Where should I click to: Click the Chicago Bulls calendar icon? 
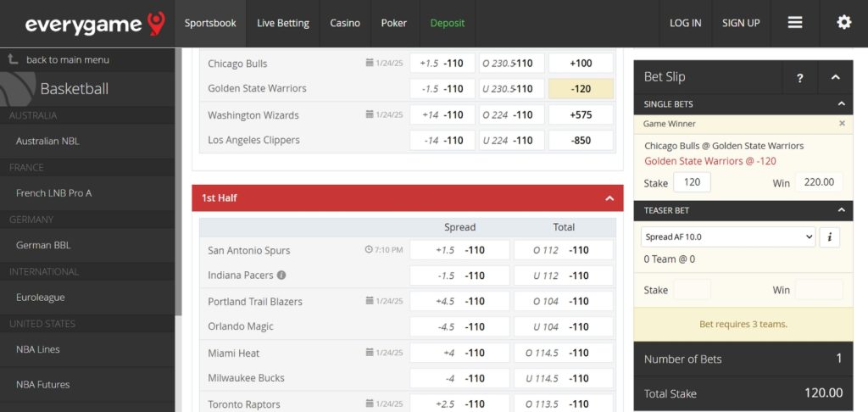click(370, 63)
